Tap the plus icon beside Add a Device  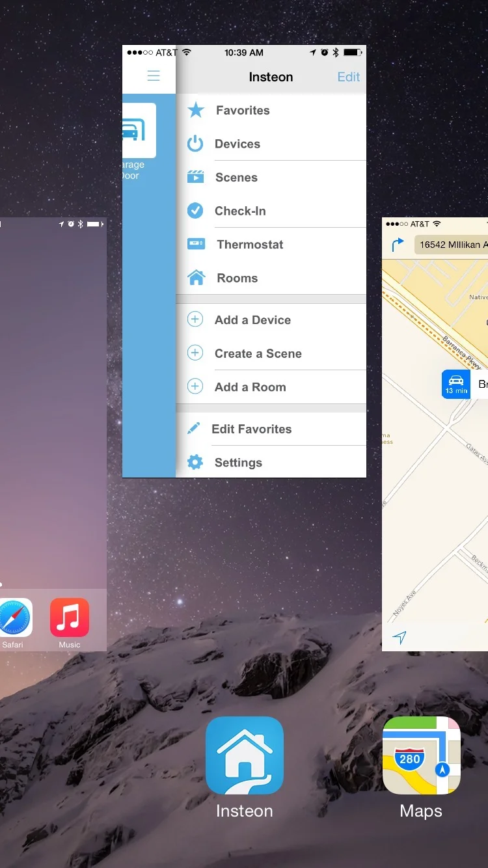click(x=195, y=319)
